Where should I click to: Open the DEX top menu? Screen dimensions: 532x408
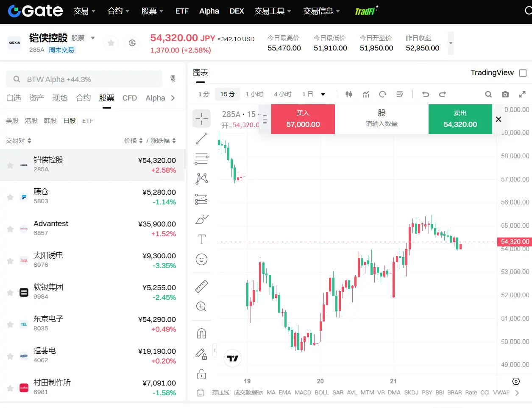point(237,11)
